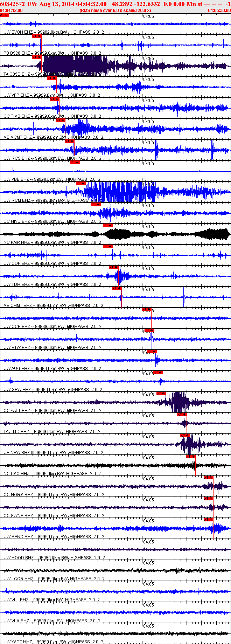
Task: Click the 'UW ETW EHZ' channel label
Action: point(16,348)
